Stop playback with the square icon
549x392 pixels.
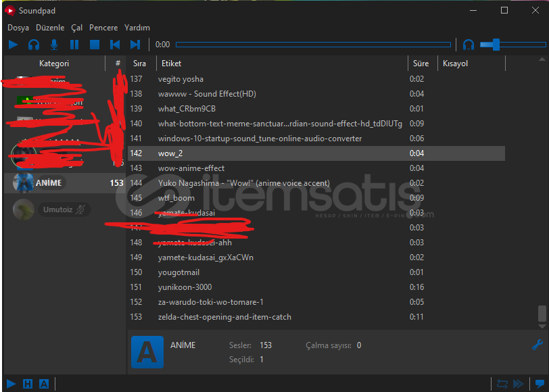(95, 45)
